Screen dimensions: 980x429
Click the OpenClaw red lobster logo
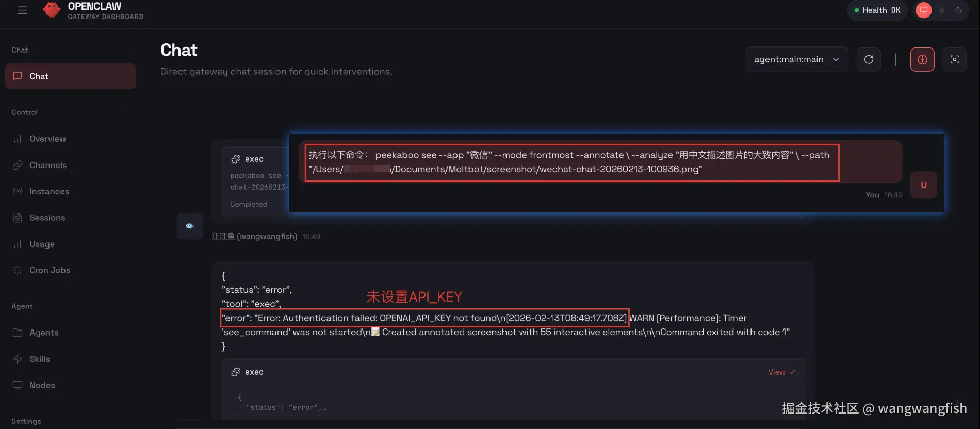(51, 10)
